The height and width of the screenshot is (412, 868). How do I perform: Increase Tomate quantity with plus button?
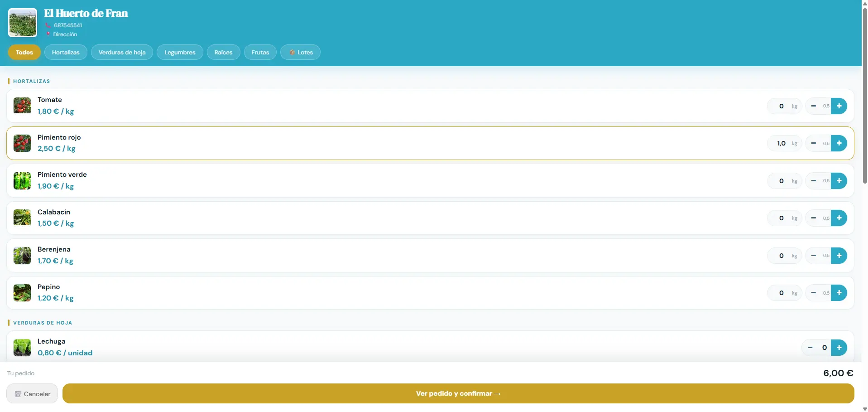pos(839,106)
